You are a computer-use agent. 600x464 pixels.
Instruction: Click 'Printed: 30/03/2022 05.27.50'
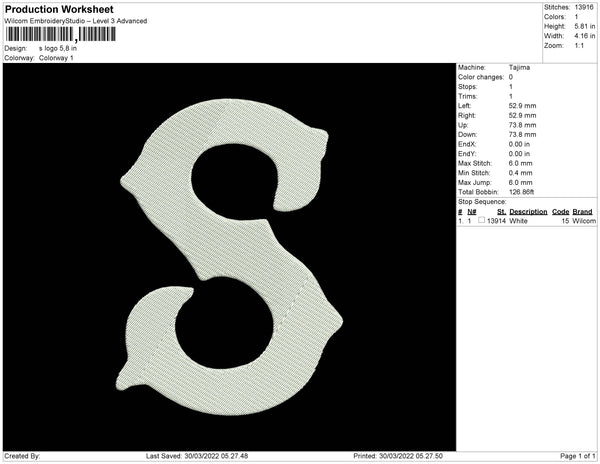[x=398, y=456]
